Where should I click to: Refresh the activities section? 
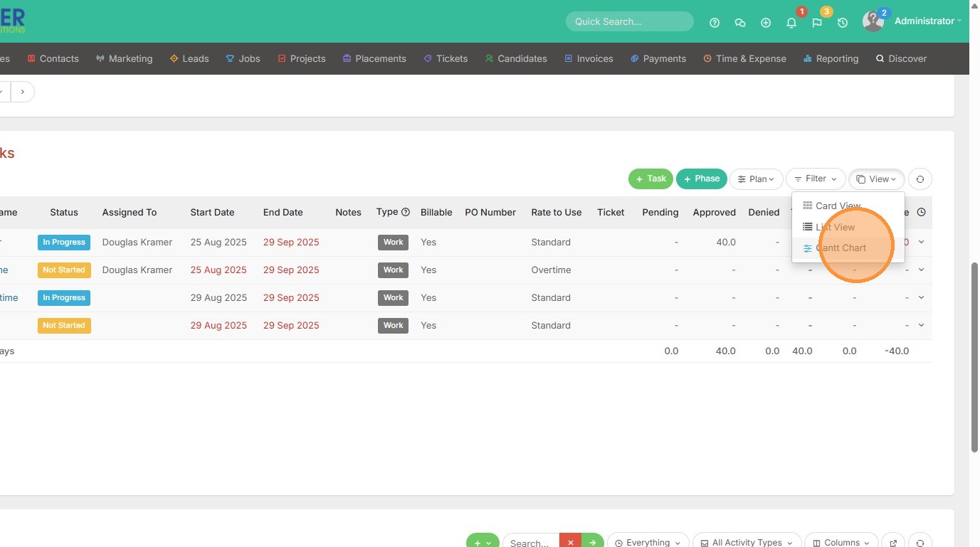pos(920,543)
